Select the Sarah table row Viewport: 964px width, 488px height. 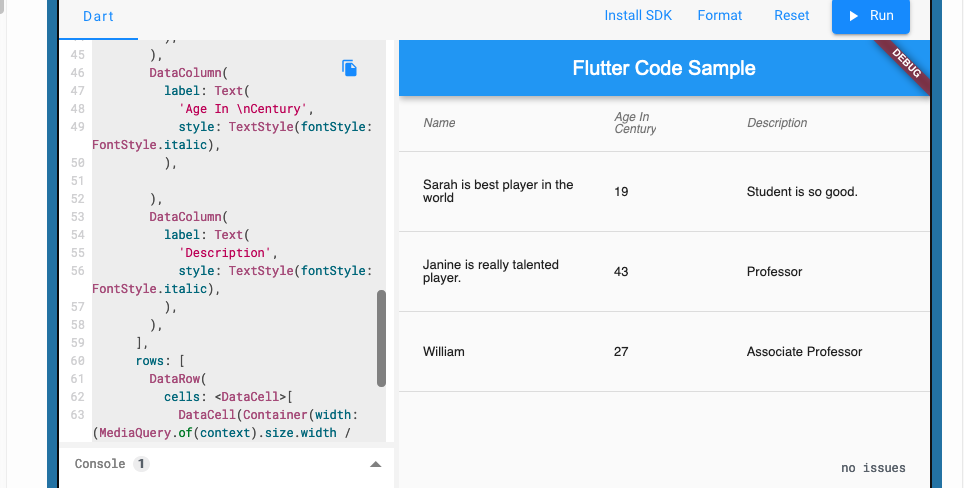click(664, 192)
